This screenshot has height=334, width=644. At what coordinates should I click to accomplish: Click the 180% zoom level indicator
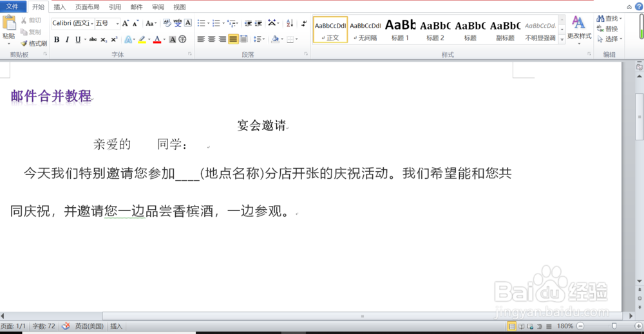pos(565,326)
